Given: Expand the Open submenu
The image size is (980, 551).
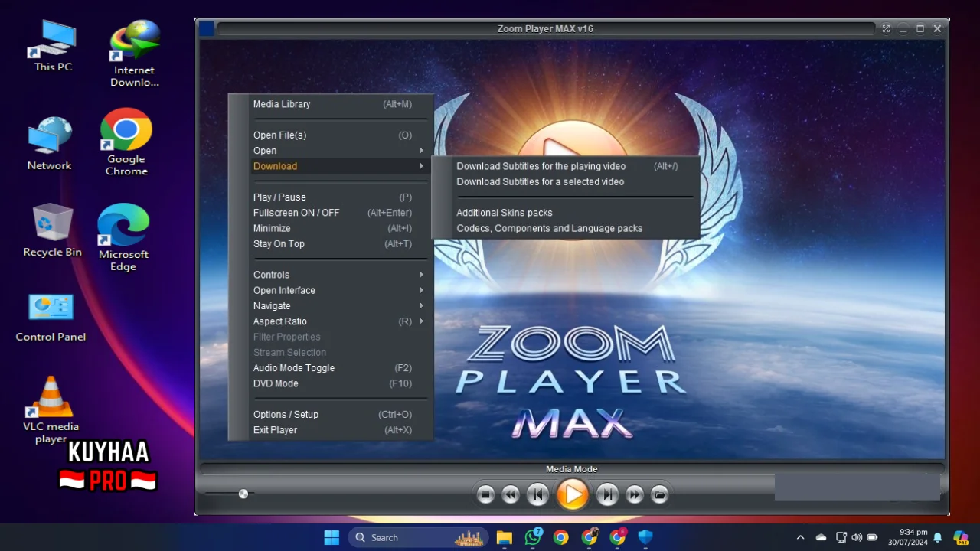Looking at the screenshot, I should [x=332, y=151].
